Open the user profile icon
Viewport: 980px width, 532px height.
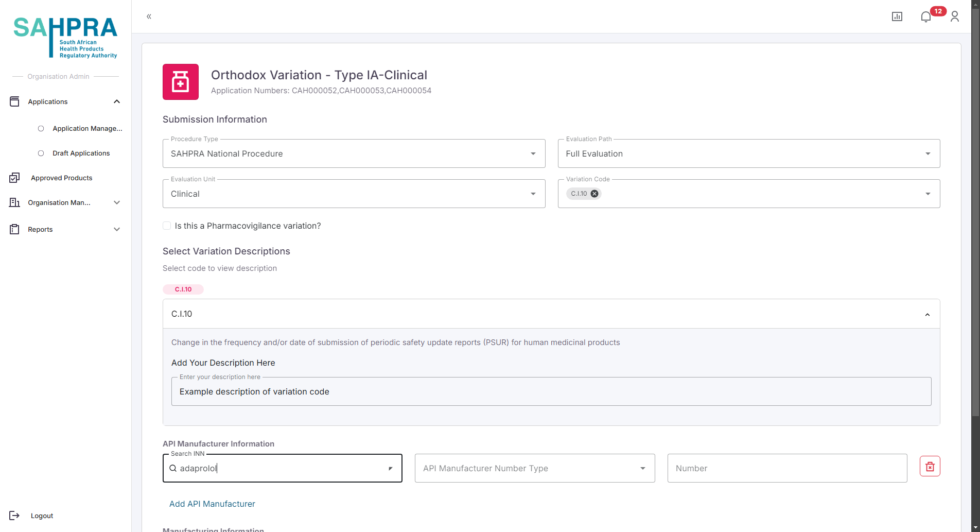[954, 16]
